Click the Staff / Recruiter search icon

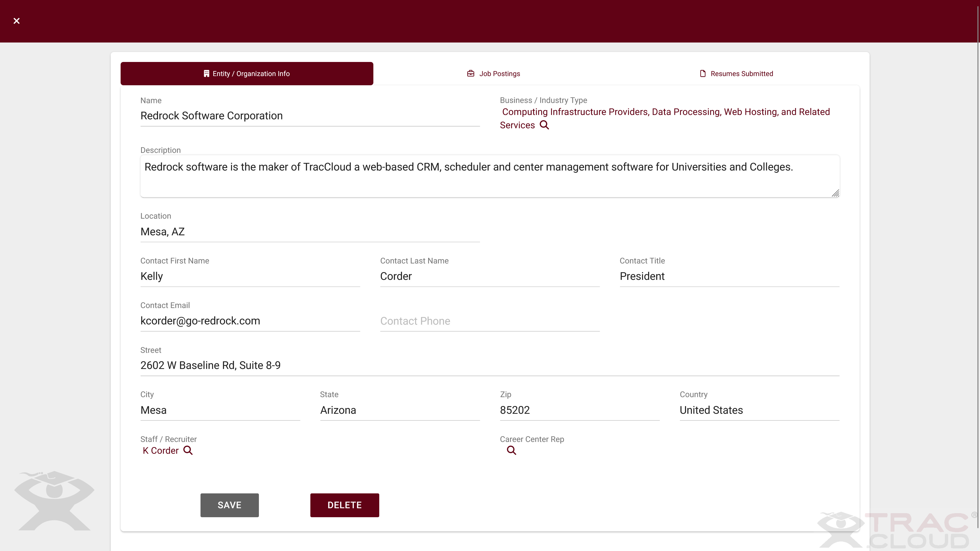click(x=188, y=451)
